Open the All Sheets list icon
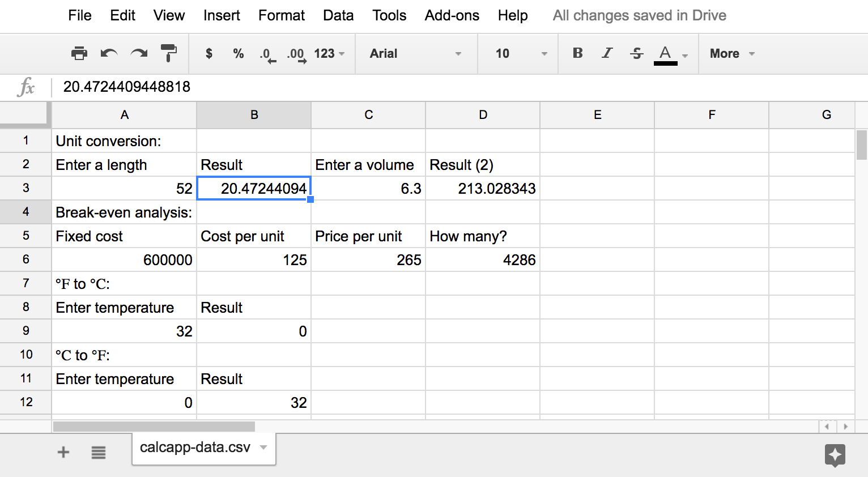Viewport: 868px width, 477px height. pos(99,452)
